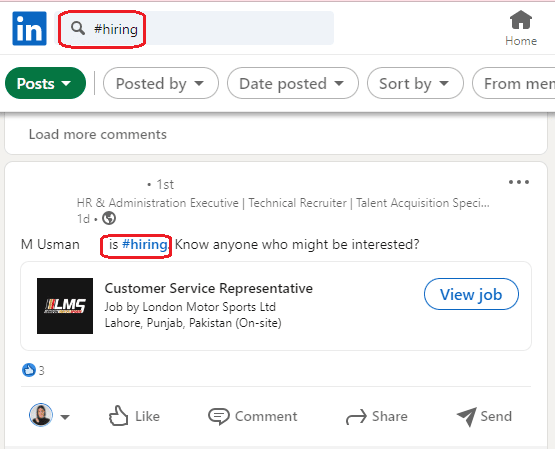Open the LinkedIn logo home icon
The width and height of the screenshot is (555, 449).
point(29,28)
